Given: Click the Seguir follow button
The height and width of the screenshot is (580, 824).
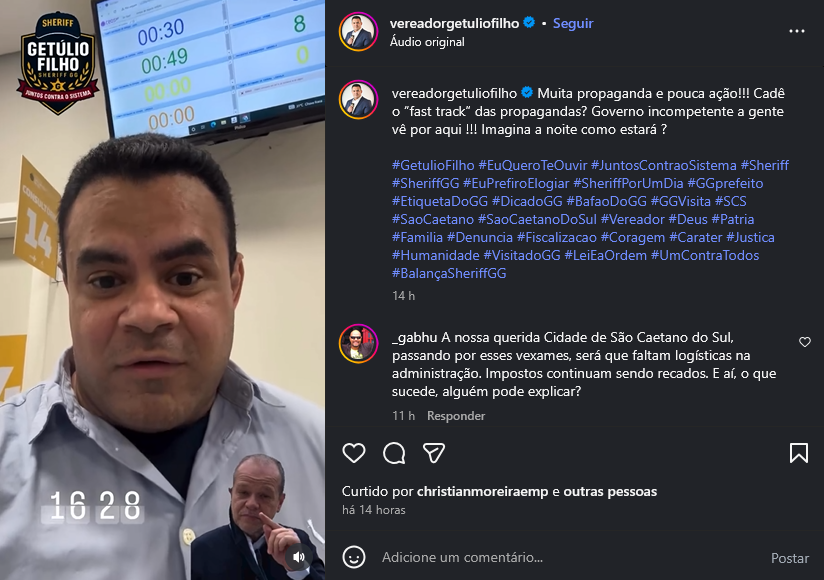Looking at the screenshot, I should click(x=573, y=23).
